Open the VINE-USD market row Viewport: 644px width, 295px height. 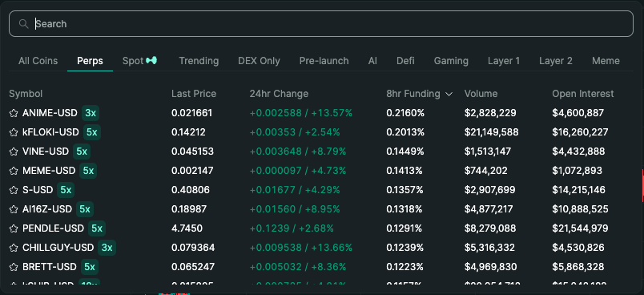320,152
